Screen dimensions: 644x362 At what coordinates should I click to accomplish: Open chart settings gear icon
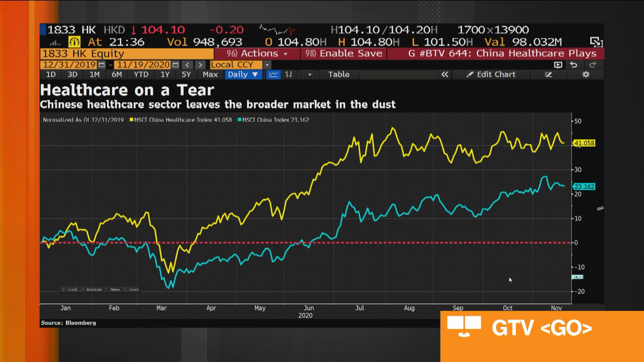click(x=586, y=74)
